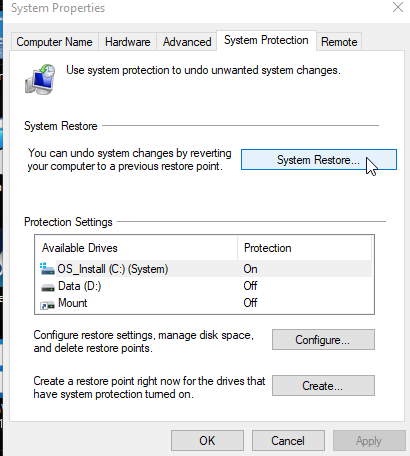The width and height of the screenshot is (410, 456).
Task: Go to the Advanced tab
Action: 187,42
